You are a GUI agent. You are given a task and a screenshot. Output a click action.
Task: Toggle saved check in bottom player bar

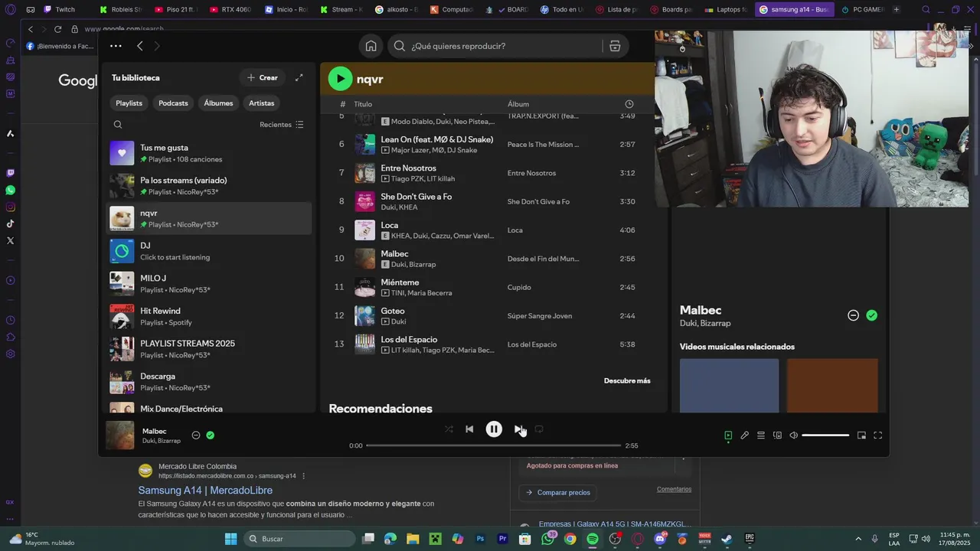(211, 435)
